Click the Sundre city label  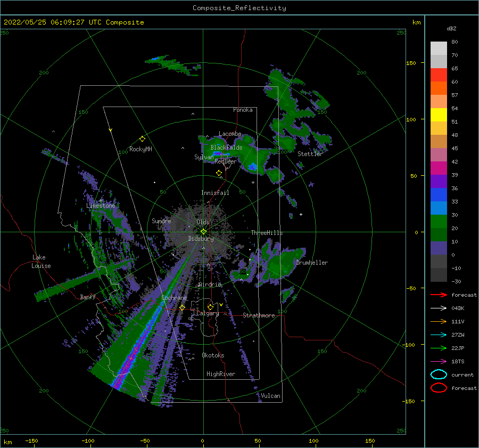161,221
